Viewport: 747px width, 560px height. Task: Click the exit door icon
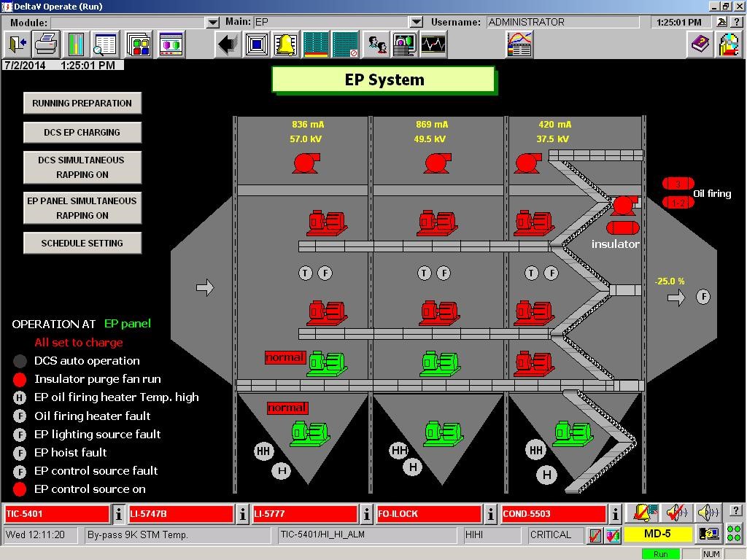click(18, 45)
